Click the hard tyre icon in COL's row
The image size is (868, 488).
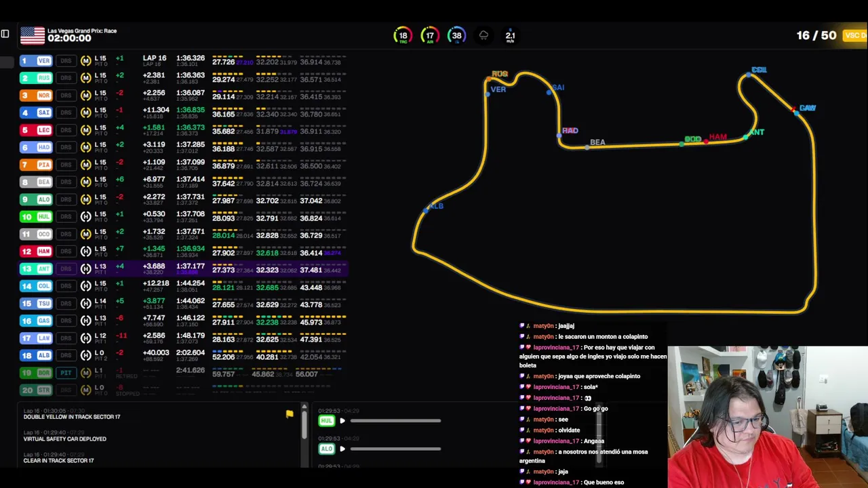(x=85, y=286)
